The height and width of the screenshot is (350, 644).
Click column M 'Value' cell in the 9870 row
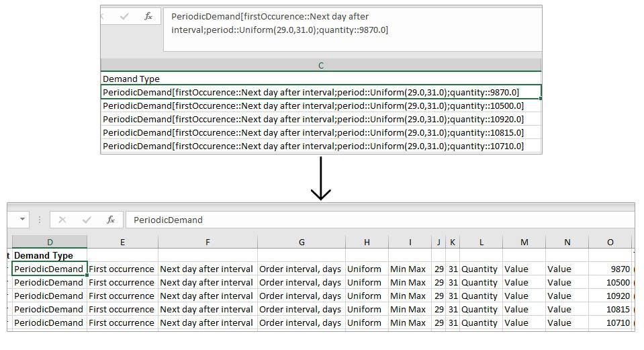coord(524,269)
